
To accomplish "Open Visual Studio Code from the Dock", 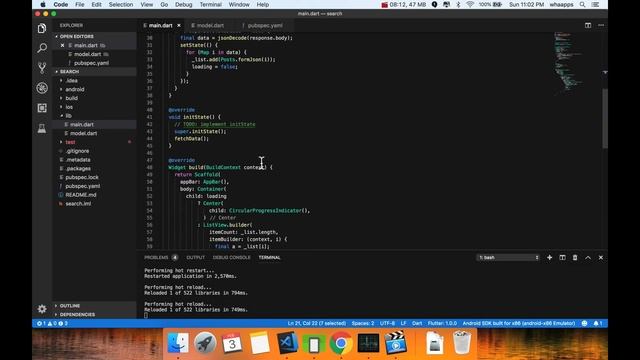I will [287, 342].
